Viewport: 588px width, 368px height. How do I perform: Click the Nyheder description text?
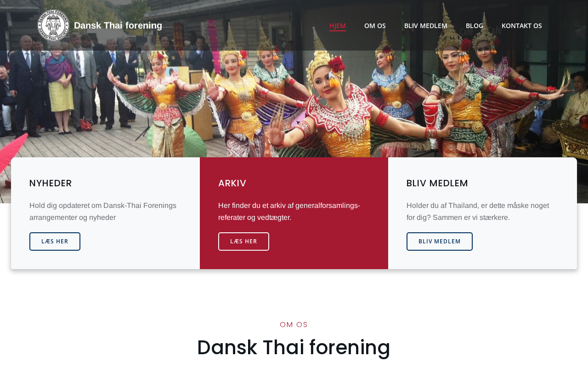(x=103, y=212)
